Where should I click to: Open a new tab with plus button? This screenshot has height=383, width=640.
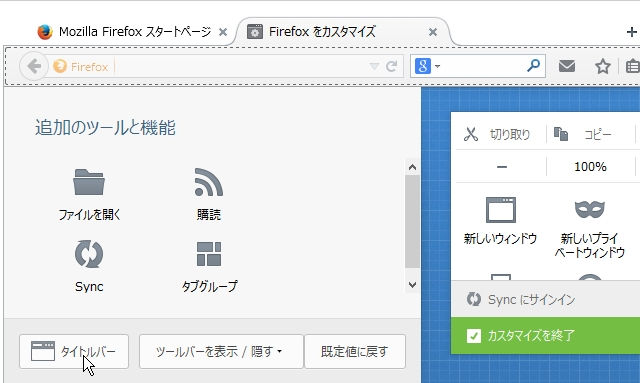coord(632,32)
